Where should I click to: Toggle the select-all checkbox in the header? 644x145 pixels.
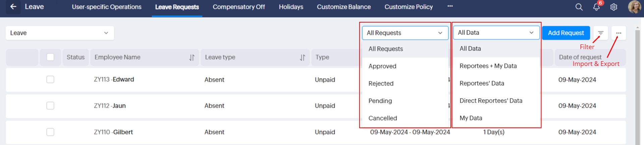[x=50, y=57]
